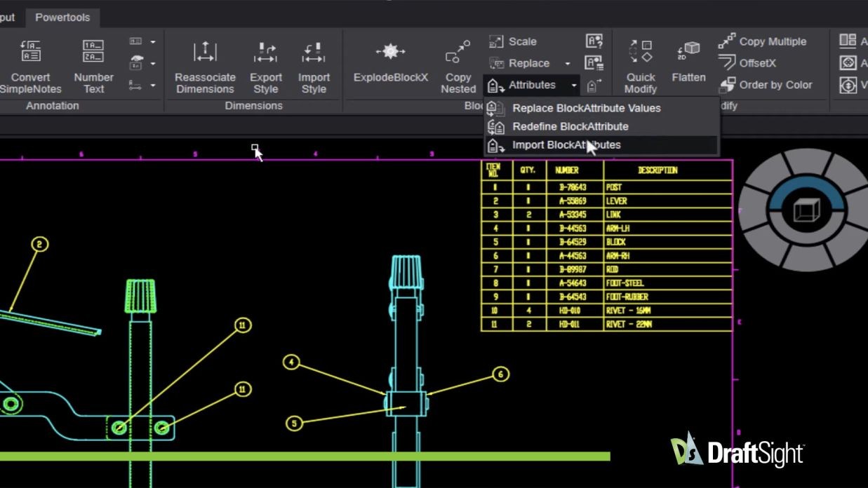Click the small text-frame icon above the hand icon
The height and width of the screenshot is (488, 868).
coord(136,41)
